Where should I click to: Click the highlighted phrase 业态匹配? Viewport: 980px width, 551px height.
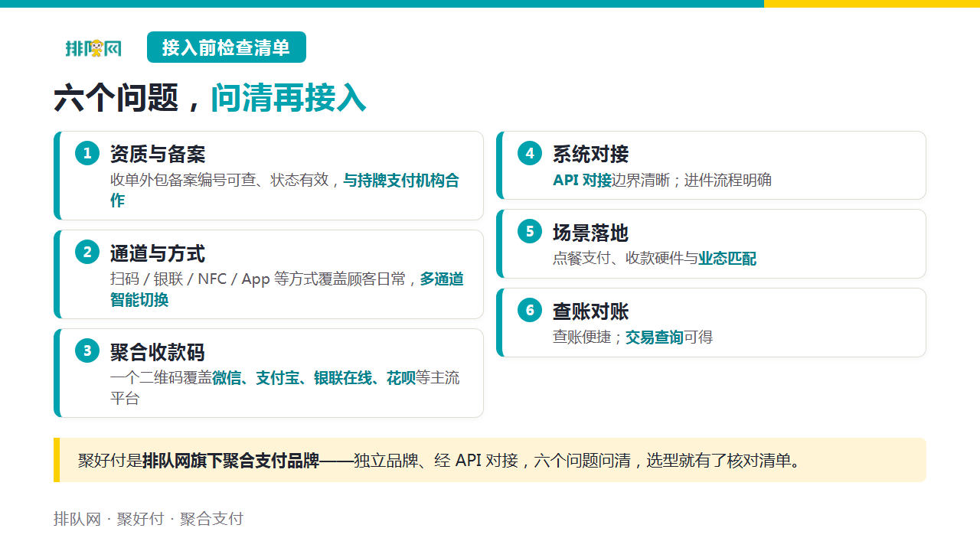727,259
